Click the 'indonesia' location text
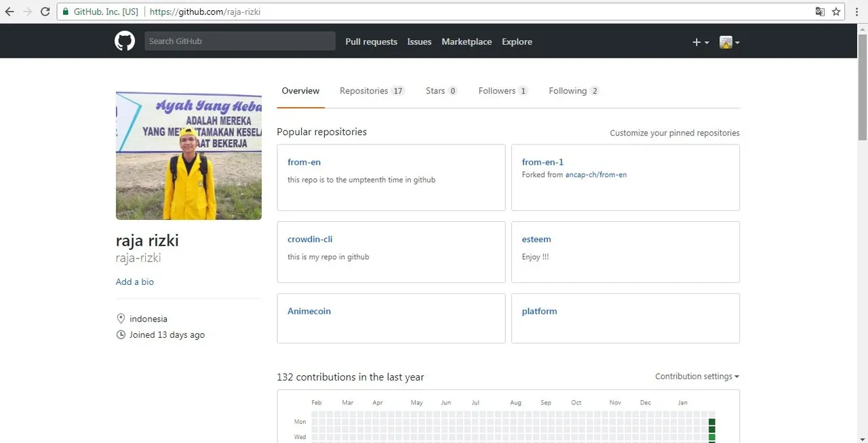 [149, 319]
